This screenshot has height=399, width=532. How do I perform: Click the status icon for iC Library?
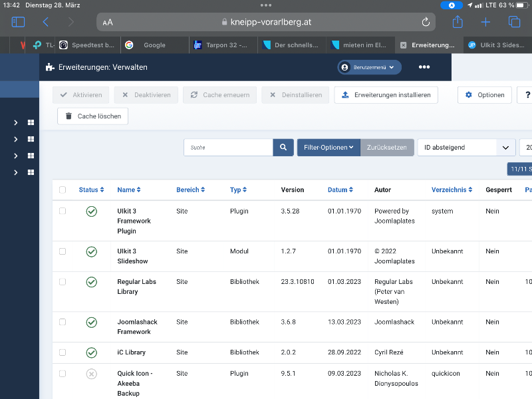pyautogui.click(x=92, y=352)
